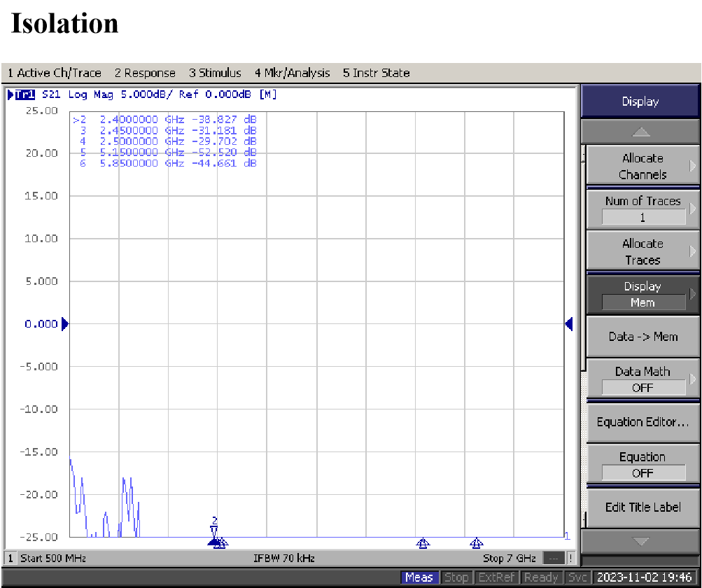Image resolution: width=702 pixels, height=588 pixels.
Task: Click the IFBW 70 kHz readout
Action: [x=284, y=559]
